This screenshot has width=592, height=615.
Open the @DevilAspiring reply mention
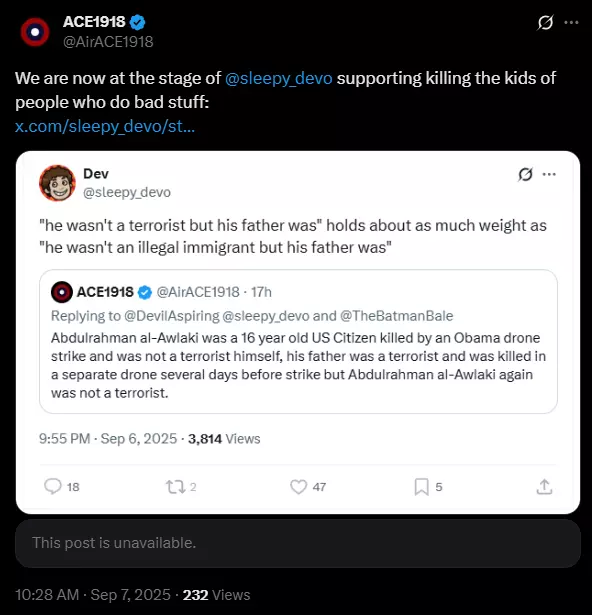point(172,316)
